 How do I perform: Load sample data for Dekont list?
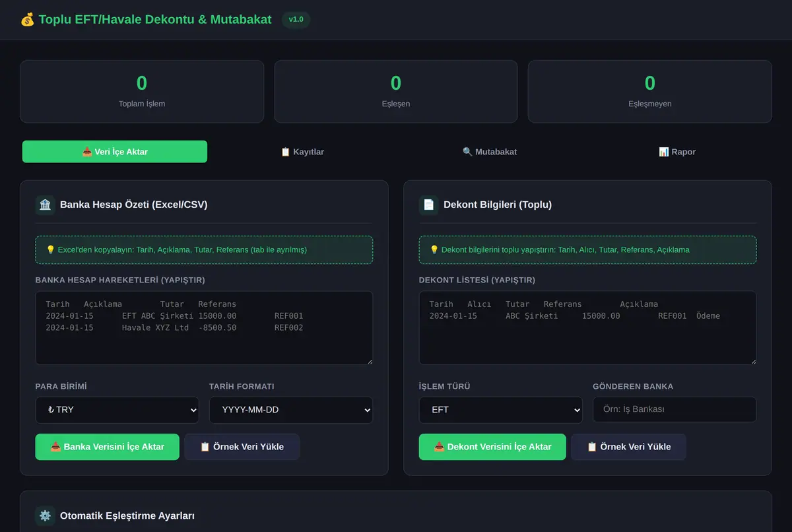point(629,447)
